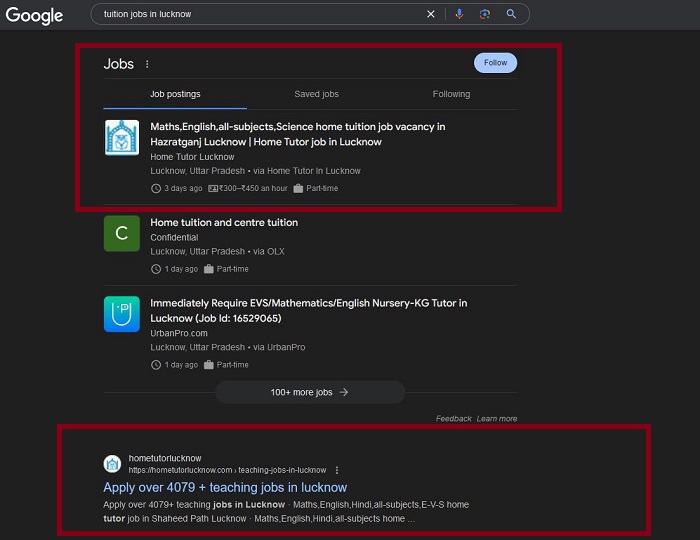Screen dimensions: 700x540
Task: Click 'UrbanPro.com' company name
Action: pos(179,333)
